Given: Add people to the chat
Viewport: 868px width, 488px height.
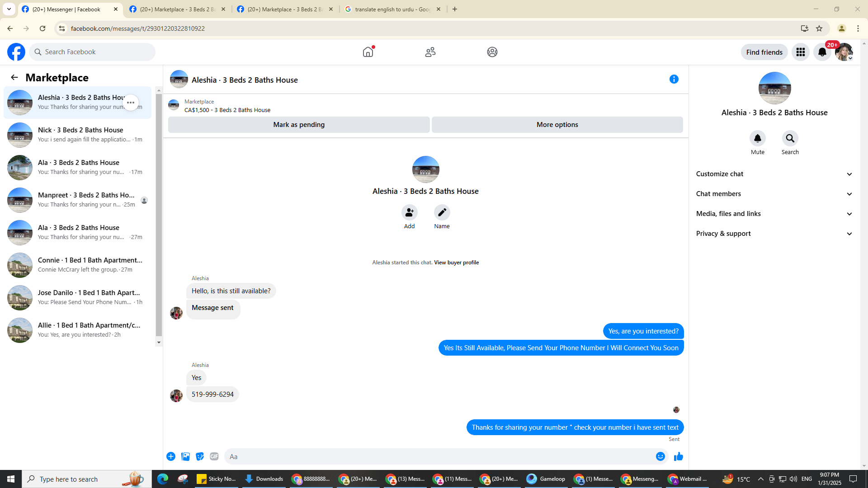Looking at the screenshot, I should pyautogui.click(x=410, y=212).
